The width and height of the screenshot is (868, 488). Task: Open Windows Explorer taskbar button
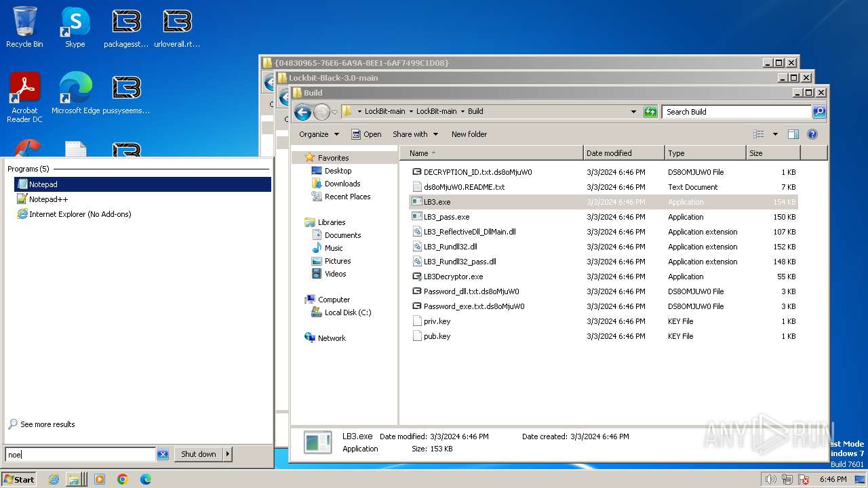[x=76, y=479]
